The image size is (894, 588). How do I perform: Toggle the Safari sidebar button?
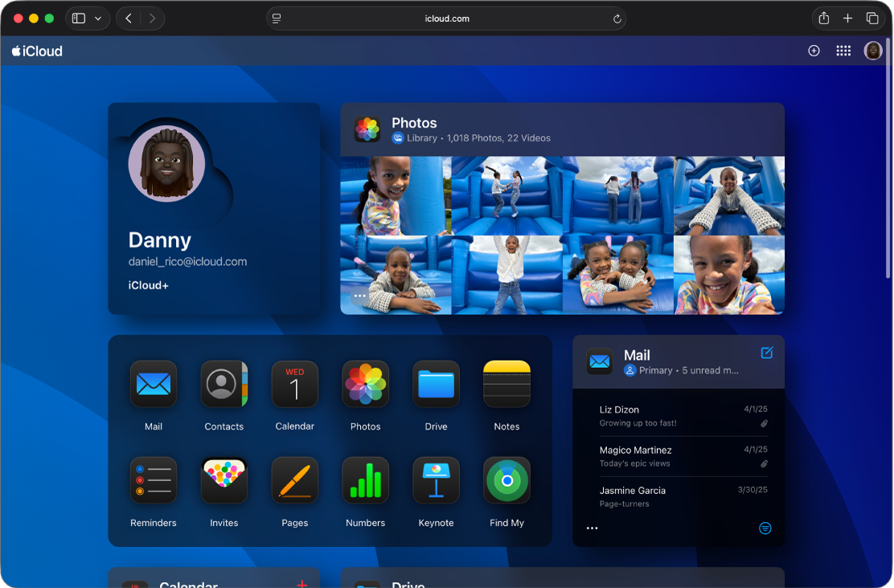[79, 18]
